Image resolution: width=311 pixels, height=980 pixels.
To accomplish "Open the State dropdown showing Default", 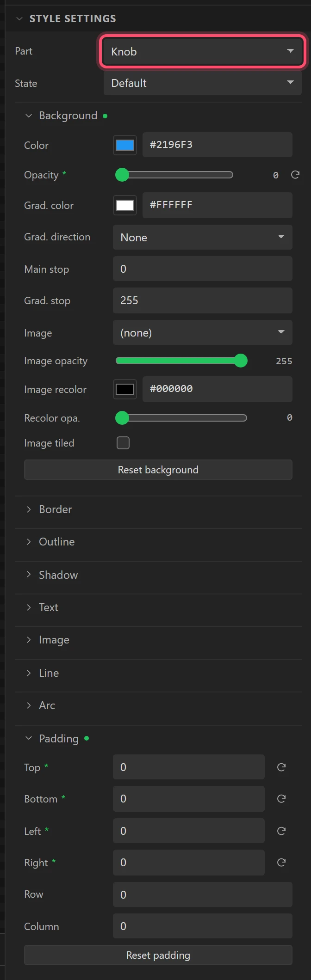I will click(203, 83).
